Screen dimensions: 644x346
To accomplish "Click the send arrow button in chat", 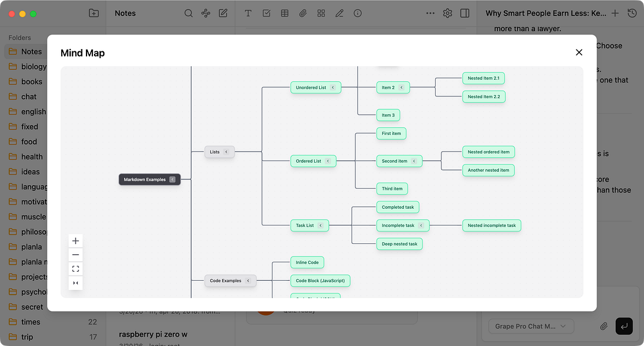I will click(624, 326).
